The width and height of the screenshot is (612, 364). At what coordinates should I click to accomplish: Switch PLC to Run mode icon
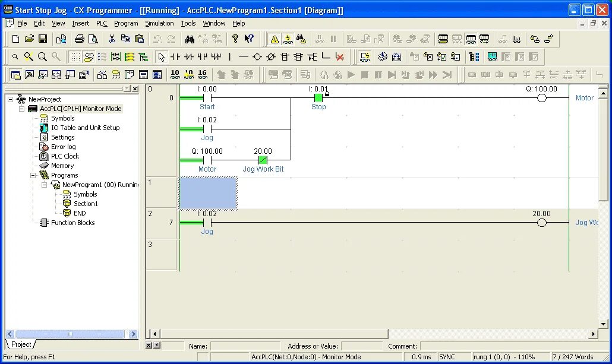[484, 39]
